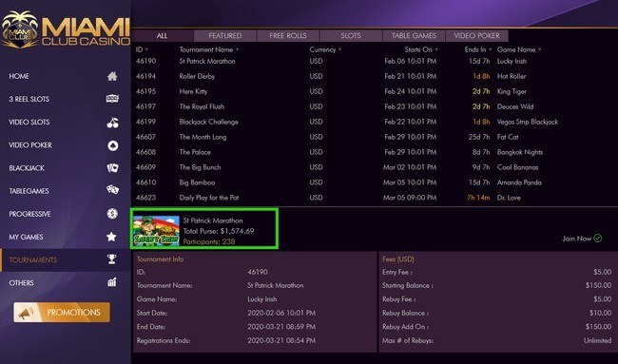Image resolution: width=618 pixels, height=364 pixels.
Task: Sort by Starts On column arrow
Action: pos(436,49)
